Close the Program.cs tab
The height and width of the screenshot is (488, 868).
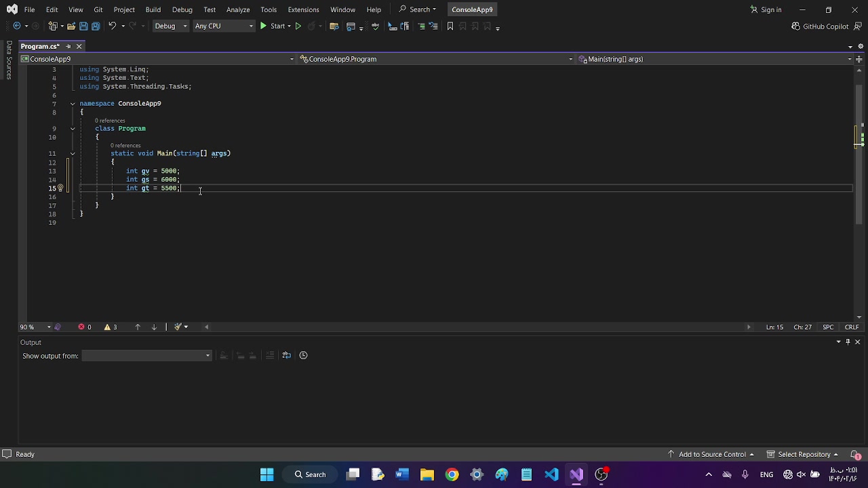tap(79, 46)
